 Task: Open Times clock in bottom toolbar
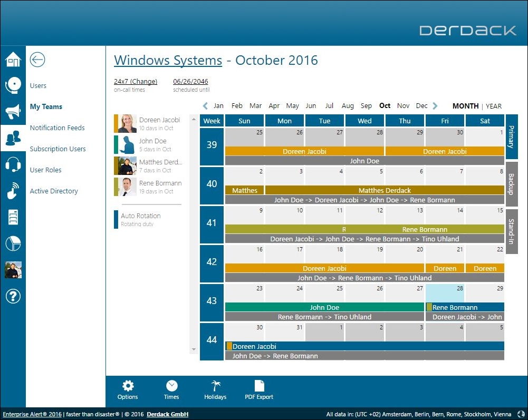pyautogui.click(x=171, y=390)
